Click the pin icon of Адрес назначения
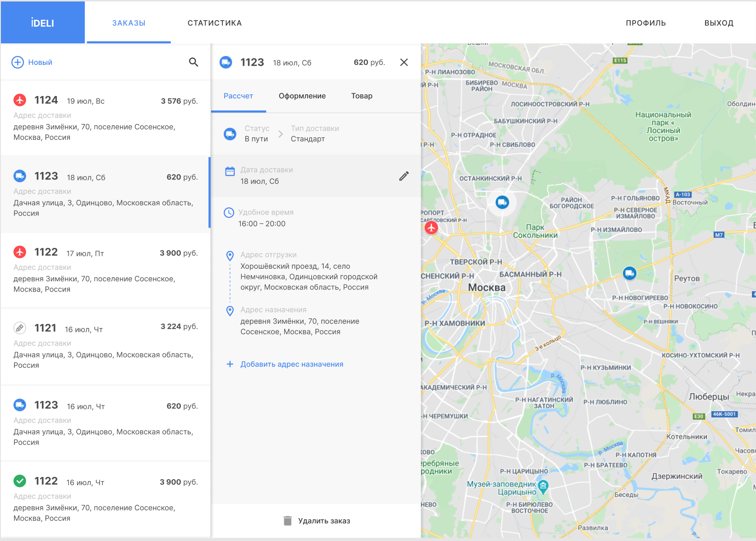Screen dimensions: 756x541 230,311
